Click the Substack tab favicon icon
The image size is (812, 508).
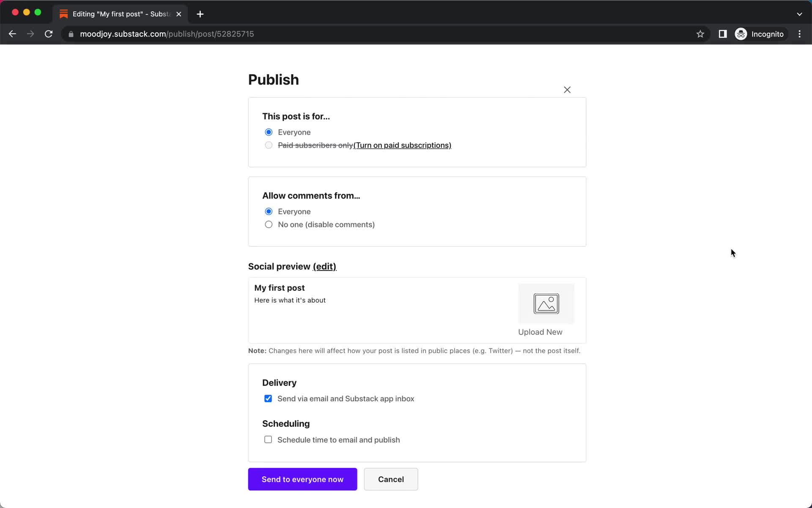(x=64, y=14)
